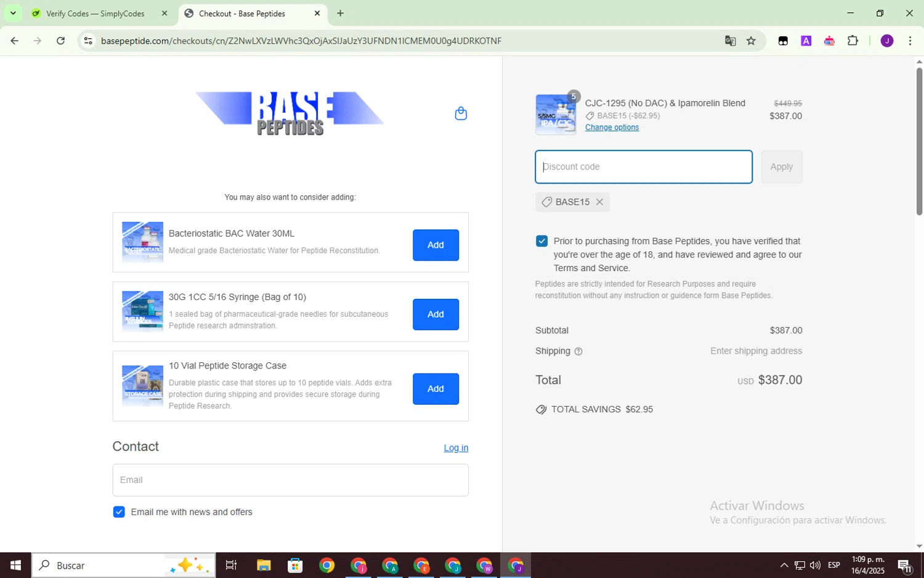
Task: Click the Syringe bag product thumbnail
Action: click(142, 311)
